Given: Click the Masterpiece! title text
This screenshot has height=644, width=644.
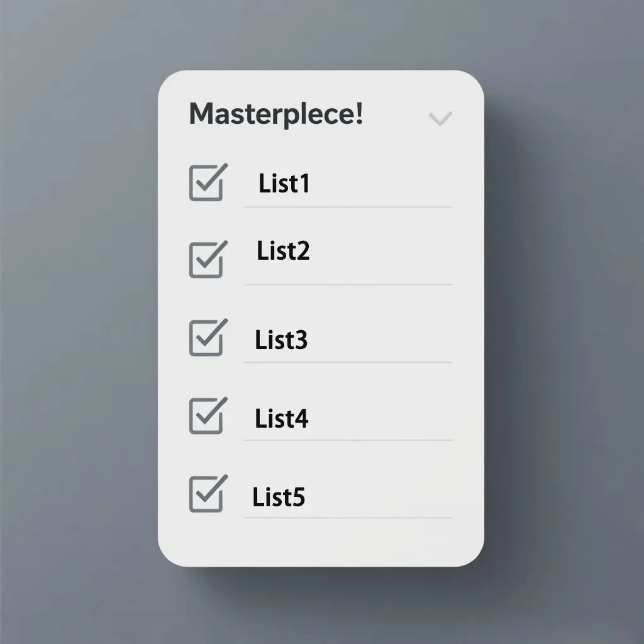Looking at the screenshot, I should 275,114.
